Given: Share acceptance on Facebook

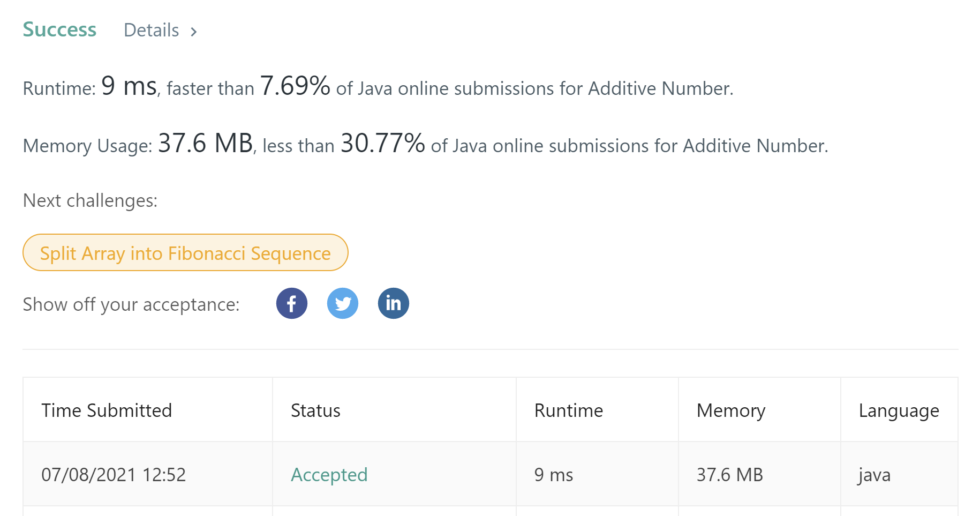Looking at the screenshot, I should point(292,303).
